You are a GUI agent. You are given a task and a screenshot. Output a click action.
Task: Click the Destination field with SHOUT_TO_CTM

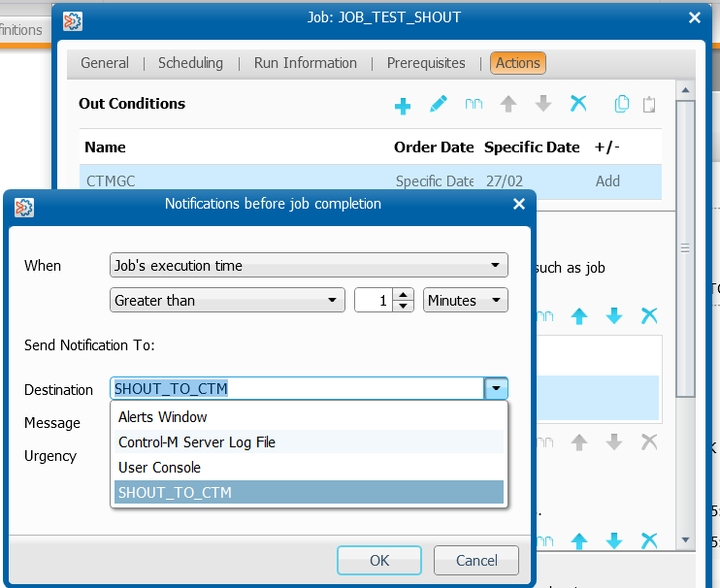(x=297, y=388)
